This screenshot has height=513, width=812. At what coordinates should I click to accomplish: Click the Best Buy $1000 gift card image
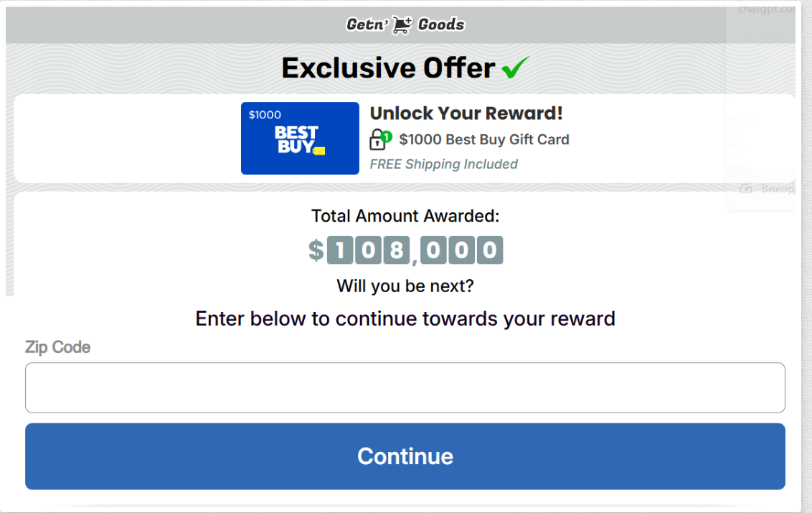click(300, 138)
